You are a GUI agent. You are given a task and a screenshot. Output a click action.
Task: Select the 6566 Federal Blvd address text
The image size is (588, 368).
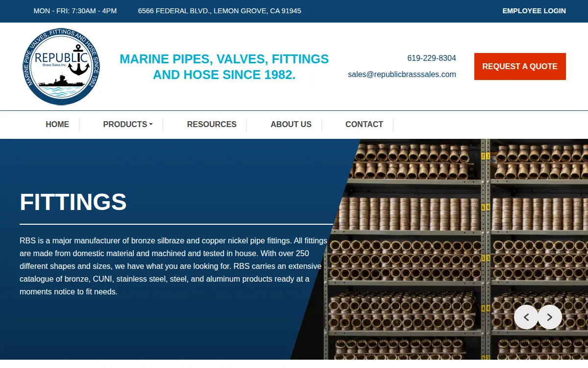click(x=220, y=11)
